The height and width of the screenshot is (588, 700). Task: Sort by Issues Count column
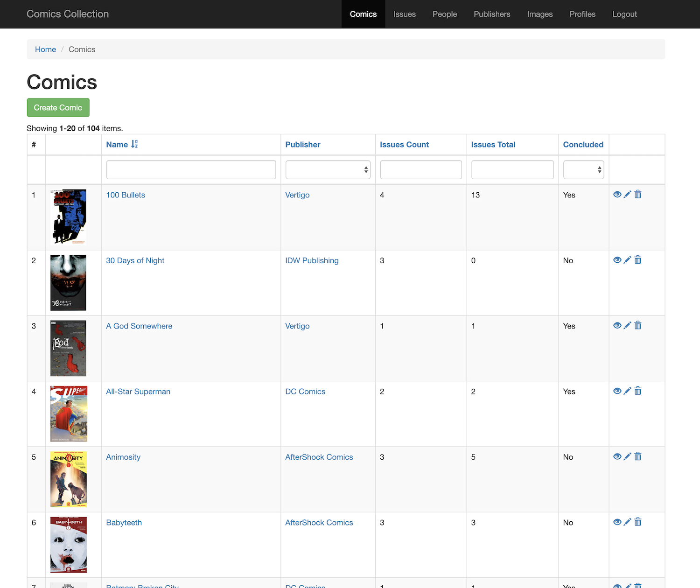[404, 145]
